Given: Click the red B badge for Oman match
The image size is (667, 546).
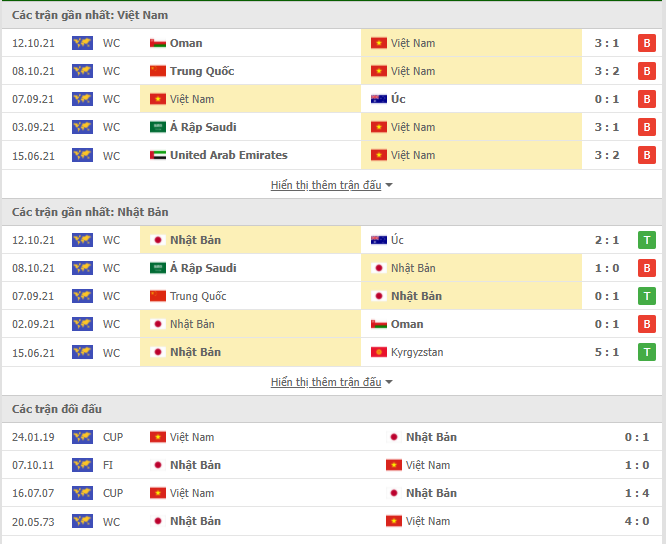Looking at the screenshot, I should [647, 43].
